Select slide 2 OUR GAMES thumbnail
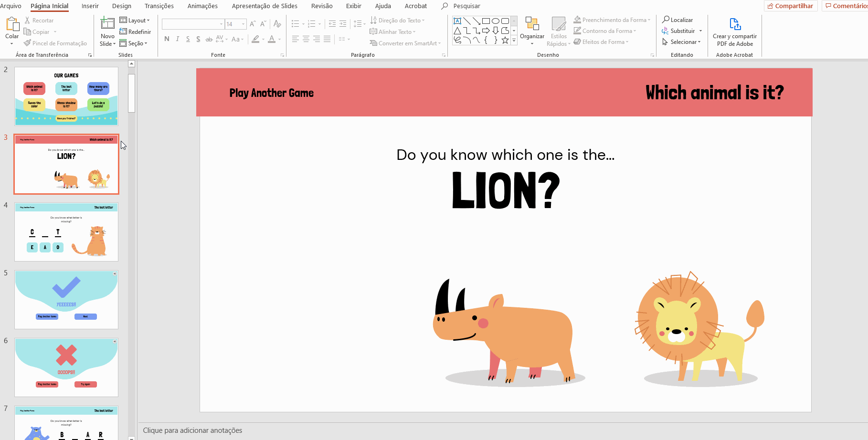The height and width of the screenshot is (440, 868). pos(66,96)
